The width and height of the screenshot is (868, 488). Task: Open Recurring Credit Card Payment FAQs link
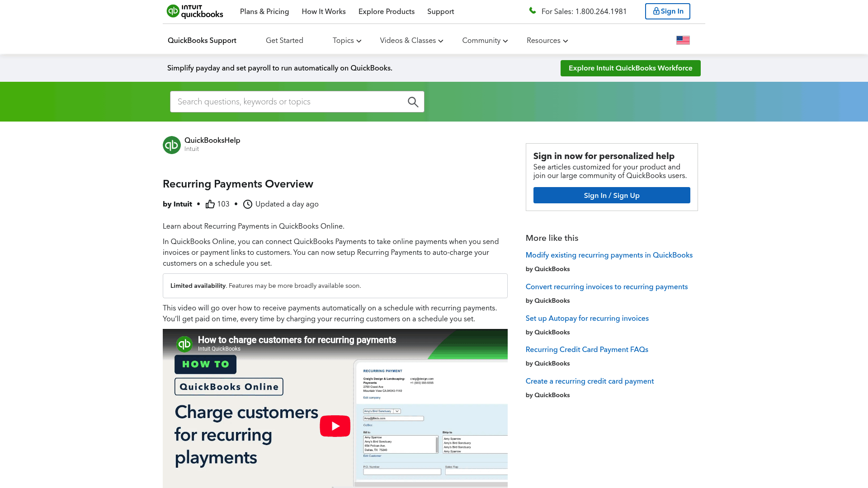coord(587,350)
